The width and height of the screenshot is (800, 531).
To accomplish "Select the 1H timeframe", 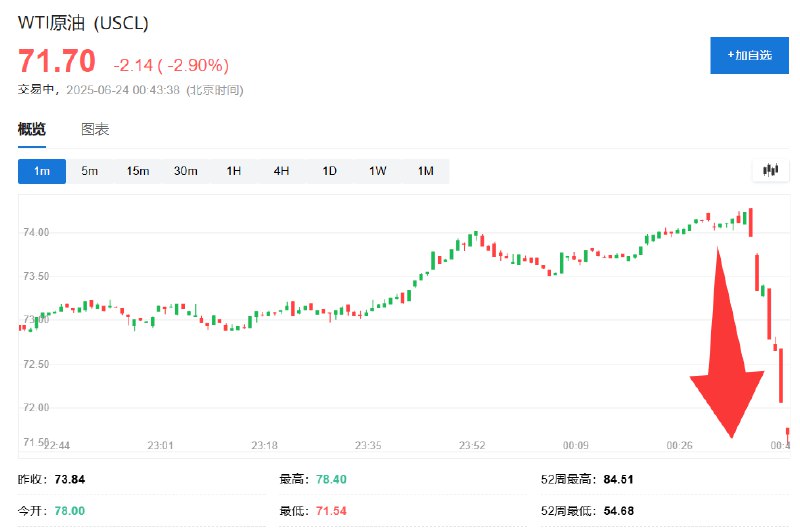I will coord(234,171).
